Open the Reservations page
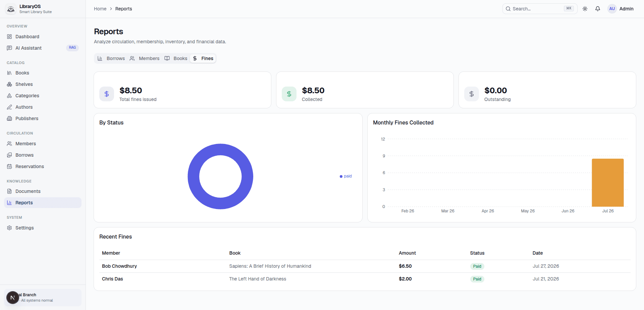The image size is (644, 310). (x=43, y=166)
